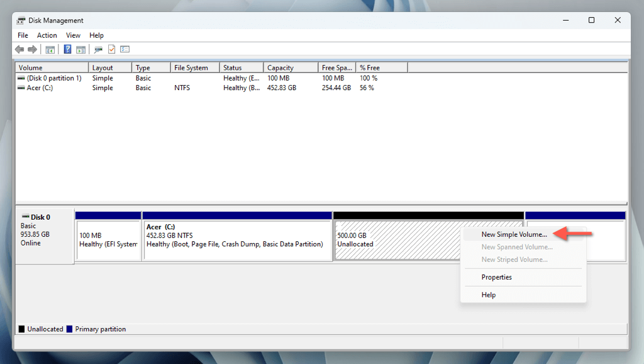Select the 100 MB EFI System partition block

click(x=108, y=240)
